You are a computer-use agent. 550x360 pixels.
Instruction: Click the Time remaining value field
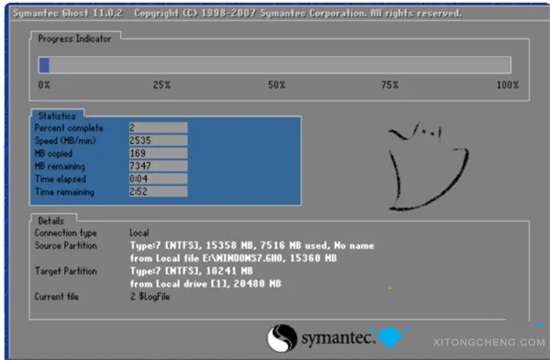click(x=158, y=192)
